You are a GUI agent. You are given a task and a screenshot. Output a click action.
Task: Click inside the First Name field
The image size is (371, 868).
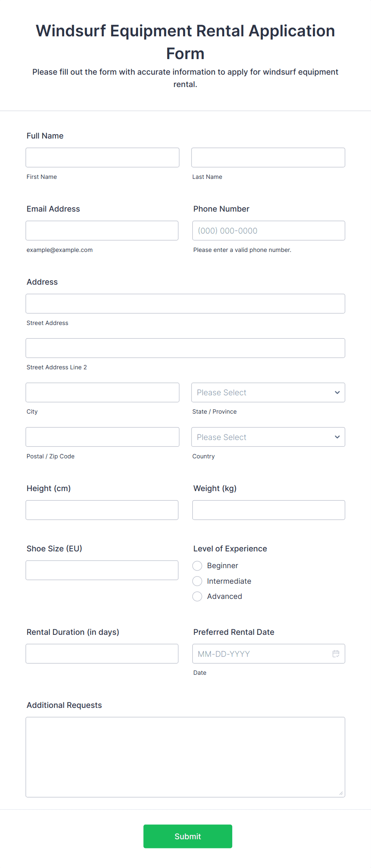tap(102, 157)
